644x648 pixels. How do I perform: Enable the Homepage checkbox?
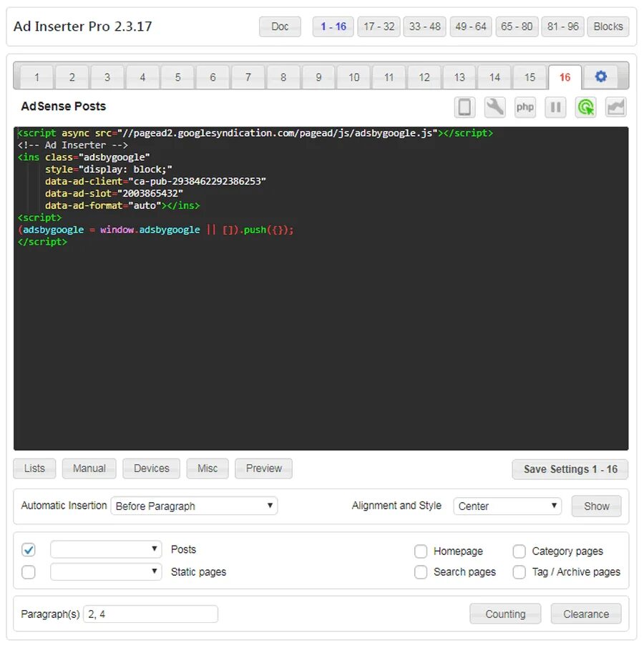coord(421,551)
